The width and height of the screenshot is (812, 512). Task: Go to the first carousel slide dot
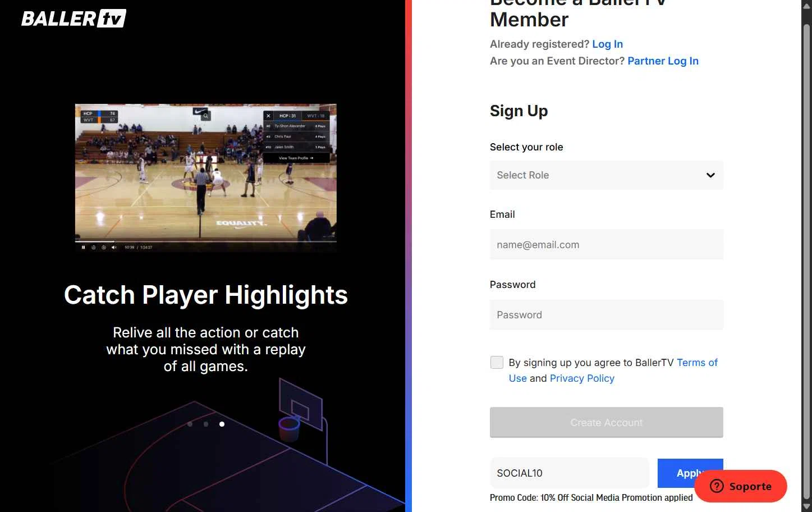coord(190,424)
